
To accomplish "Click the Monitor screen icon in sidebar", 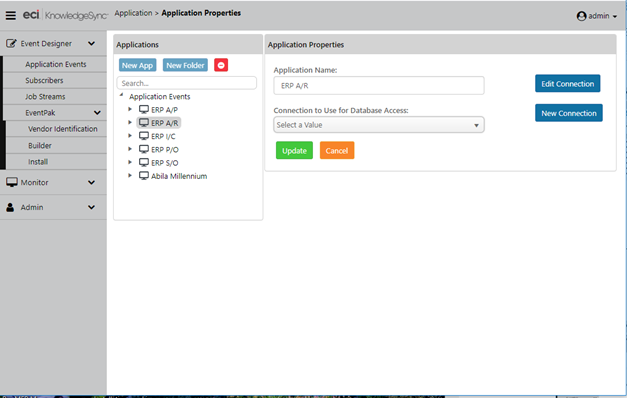I will pos(12,182).
